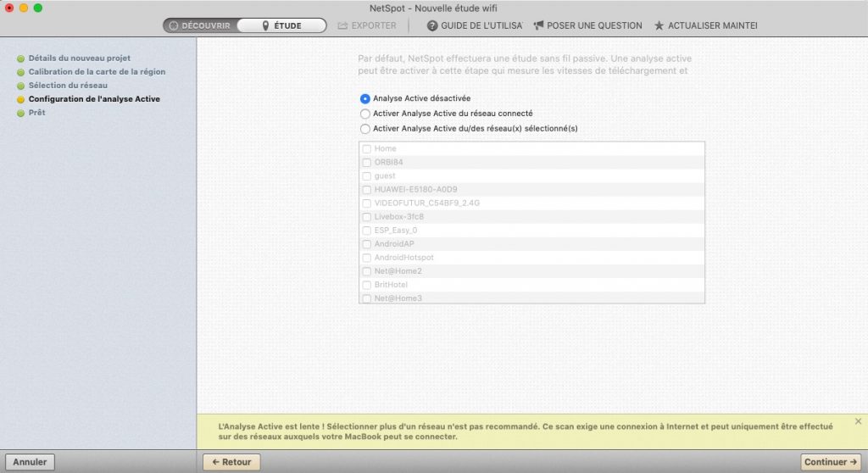Select Analyse Active désactivée radio button
The image size is (868, 473).
[365, 98]
